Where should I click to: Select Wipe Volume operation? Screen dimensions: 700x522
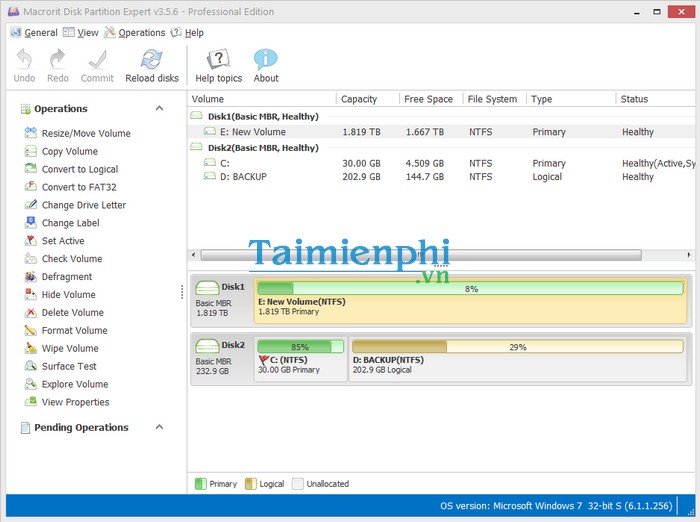(70, 348)
